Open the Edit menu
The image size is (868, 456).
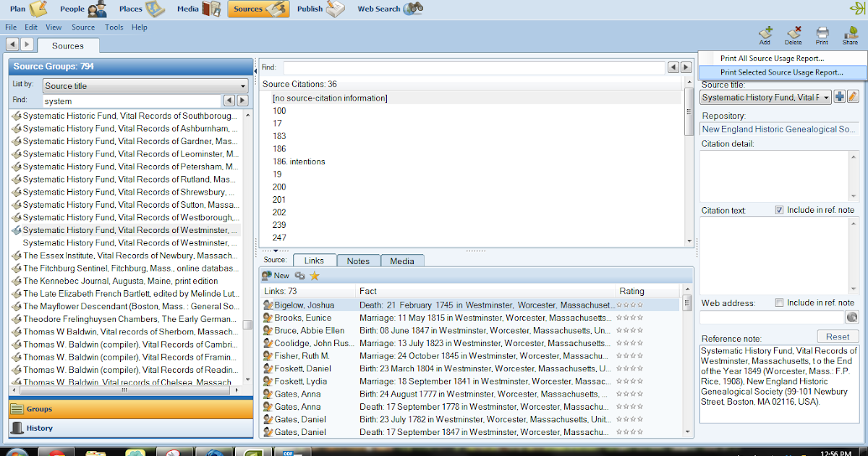[x=31, y=28]
